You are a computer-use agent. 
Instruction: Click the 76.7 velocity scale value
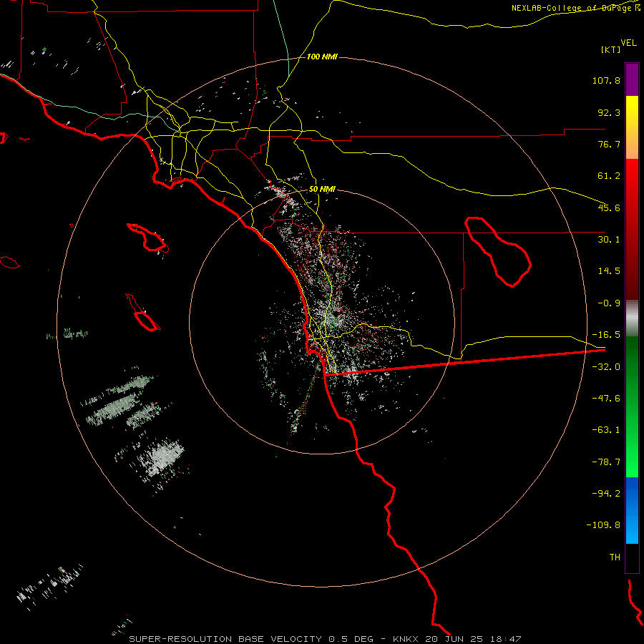point(609,144)
